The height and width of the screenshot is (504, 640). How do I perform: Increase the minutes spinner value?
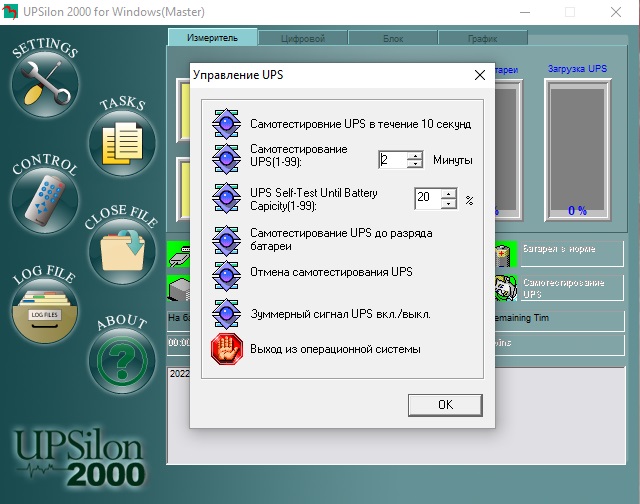(415, 155)
